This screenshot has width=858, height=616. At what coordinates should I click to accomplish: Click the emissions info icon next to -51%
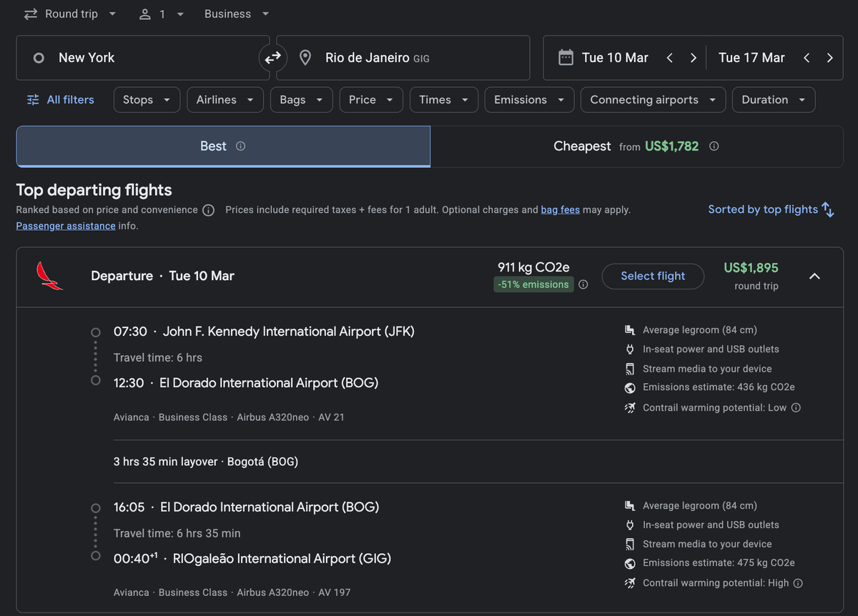pos(583,284)
